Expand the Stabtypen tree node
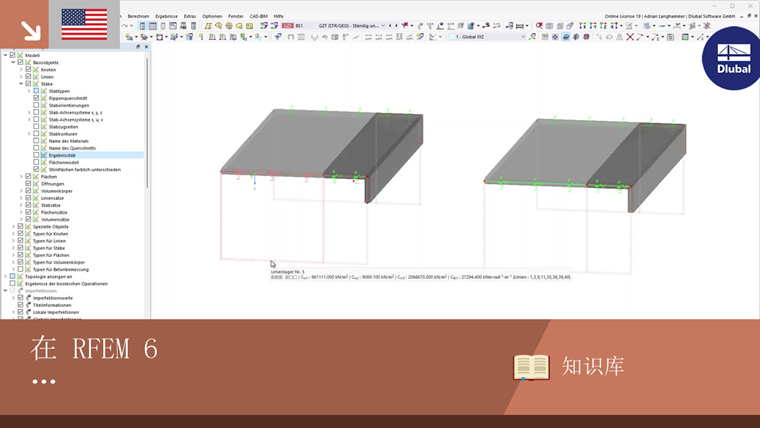Screen dimensions: 760x428 pos(29,91)
